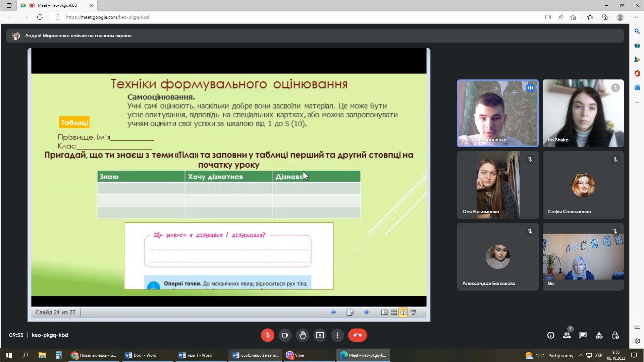Unmute the microphone in Meet
This screenshot has height=362, width=644.
pos(267,335)
